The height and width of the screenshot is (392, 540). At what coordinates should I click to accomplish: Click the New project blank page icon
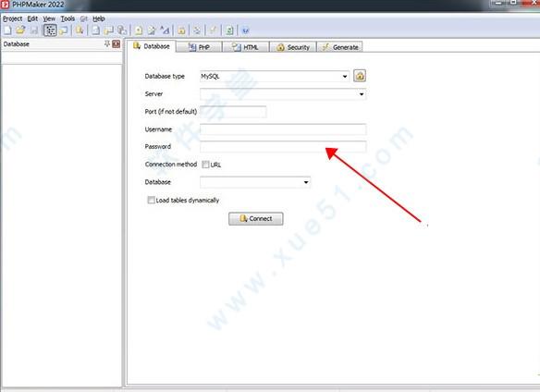(x=7, y=31)
